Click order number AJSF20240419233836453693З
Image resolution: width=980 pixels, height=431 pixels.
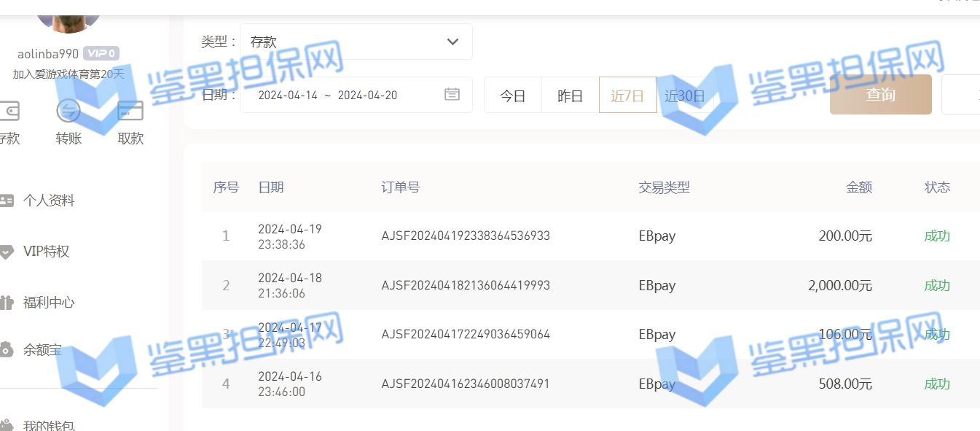(466, 236)
